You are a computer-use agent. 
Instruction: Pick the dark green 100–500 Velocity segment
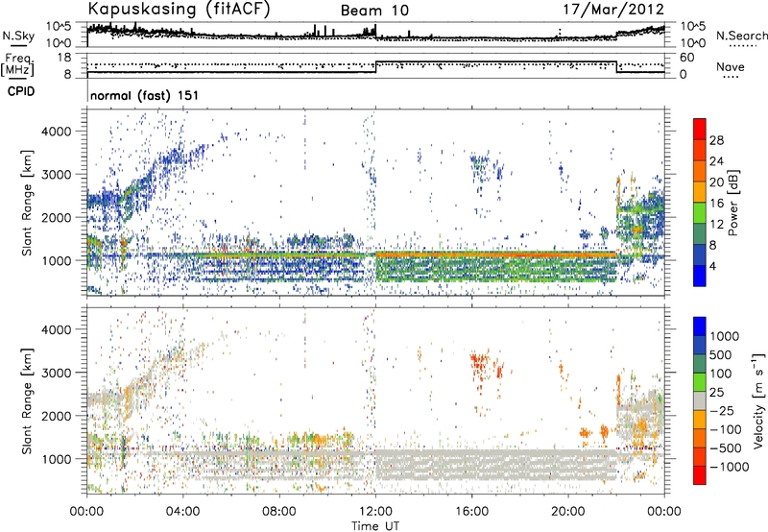pyautogui.click(x=700, y=364)
